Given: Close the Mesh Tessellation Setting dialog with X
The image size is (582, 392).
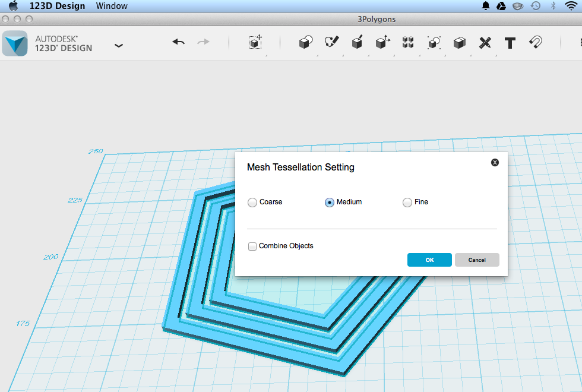Looking at the screenshot, I should [495, 162].
